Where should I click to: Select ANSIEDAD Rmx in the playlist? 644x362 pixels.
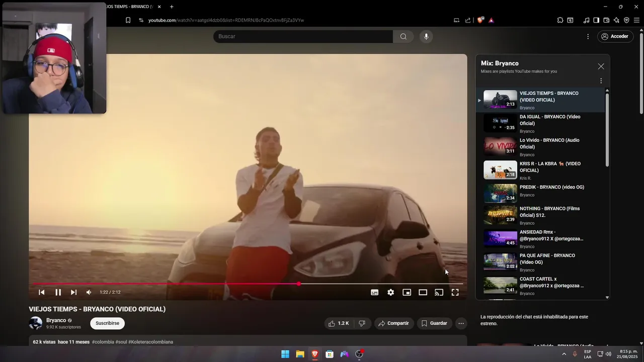540,239
